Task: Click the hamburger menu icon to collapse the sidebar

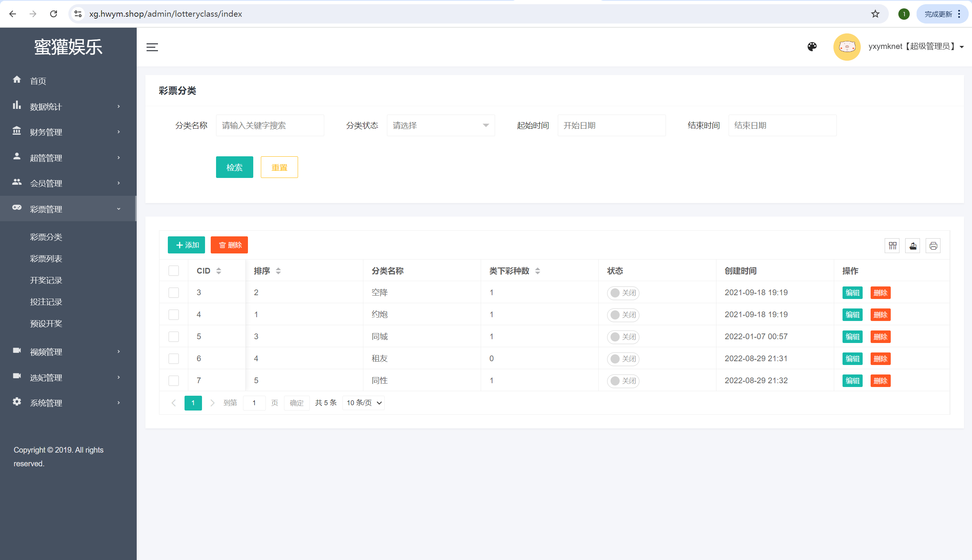Action: (x=152, y=47)
